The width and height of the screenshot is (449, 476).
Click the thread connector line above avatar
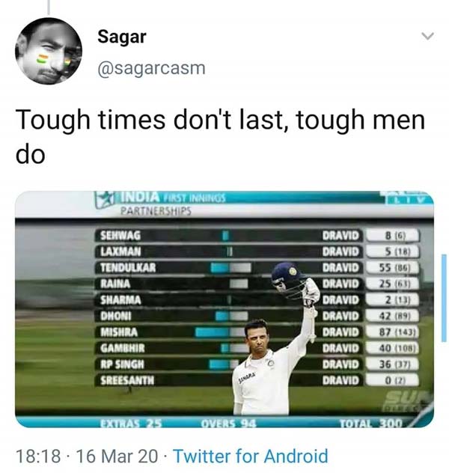pyautogui.click(x=49, y=7)
